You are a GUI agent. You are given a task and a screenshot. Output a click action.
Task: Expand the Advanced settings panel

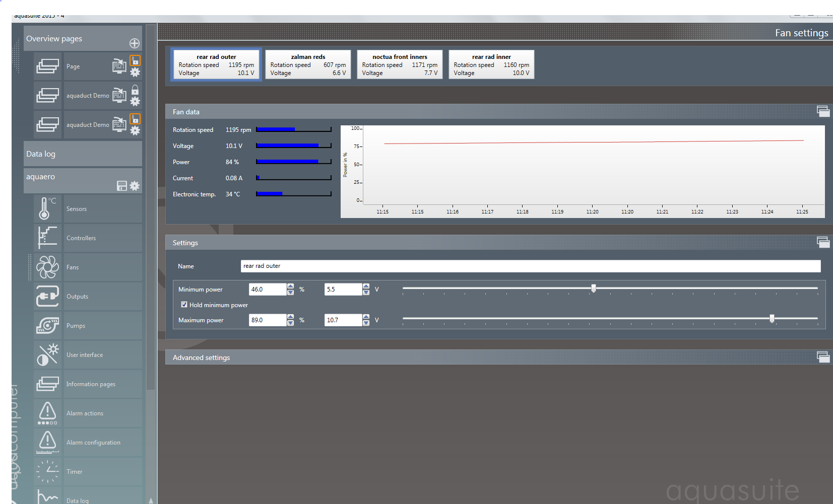[x=823, y=357]
